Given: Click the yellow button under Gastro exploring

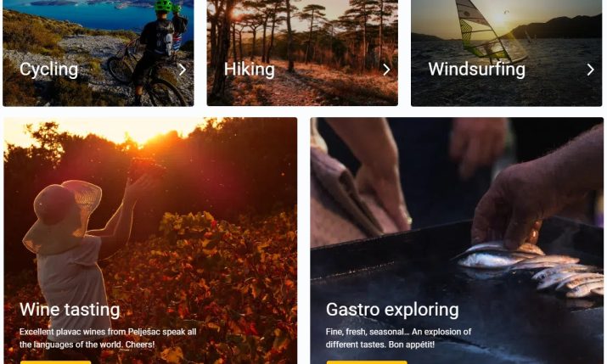Looking at the screenshot, I should coord(367,362).
